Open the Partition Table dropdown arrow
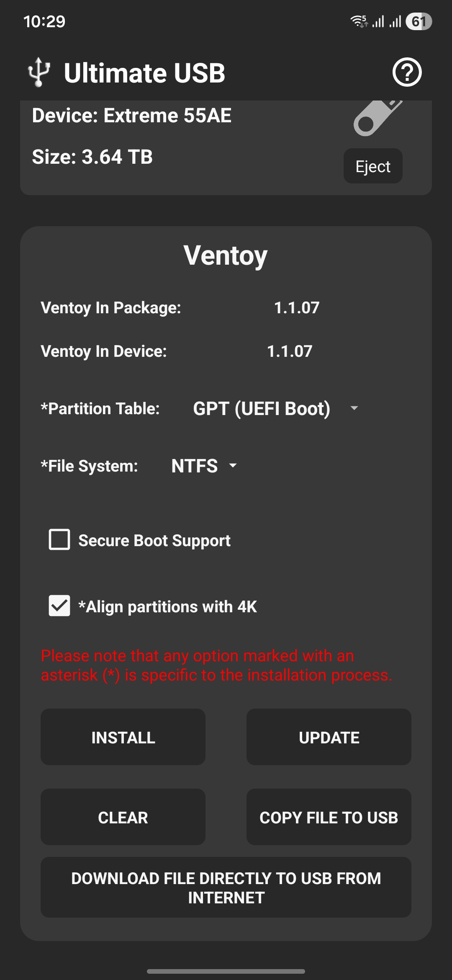Image resolution: width=452 pixels, height=980 pixels. [354, 408]
